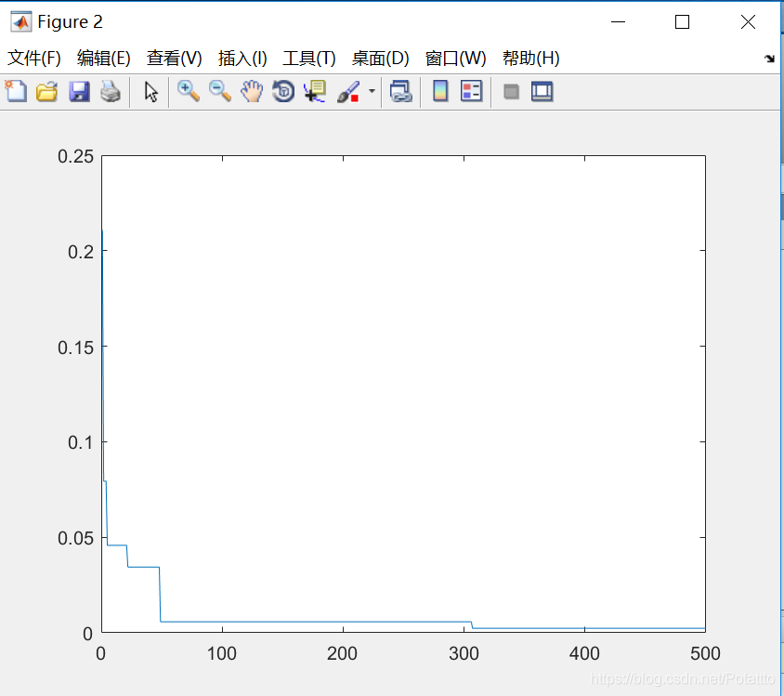Save the figure using floppy icon
The image size is (784, 696).
coord(79,91)
